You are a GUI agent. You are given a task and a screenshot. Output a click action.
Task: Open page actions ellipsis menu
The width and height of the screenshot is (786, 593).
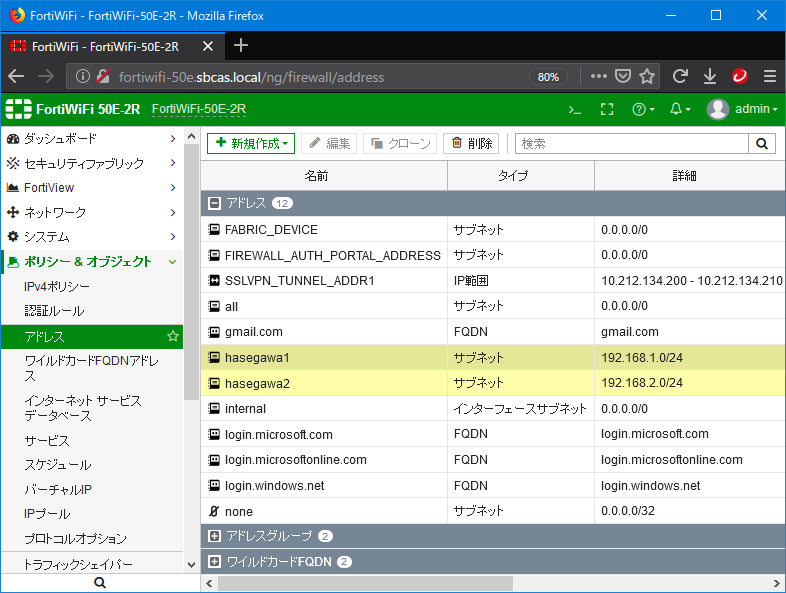(x=599, y=76)
